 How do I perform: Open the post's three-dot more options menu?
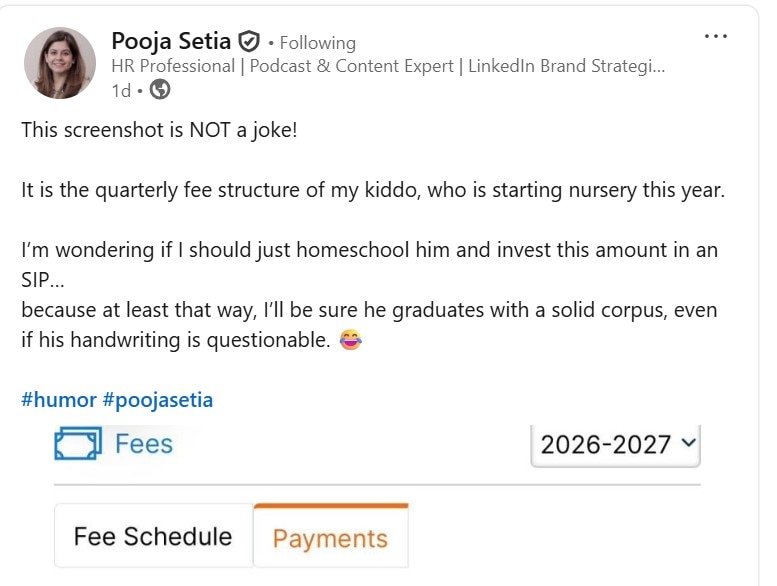click(x=715, y=36)
